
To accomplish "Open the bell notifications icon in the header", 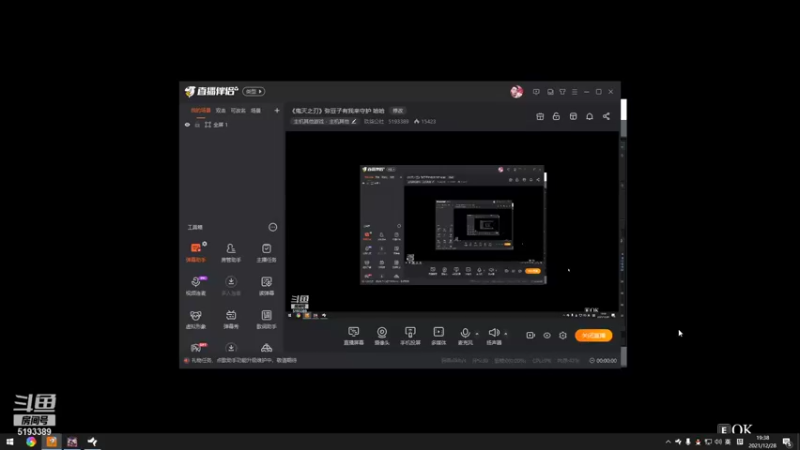I will click(x=589, y=116).
